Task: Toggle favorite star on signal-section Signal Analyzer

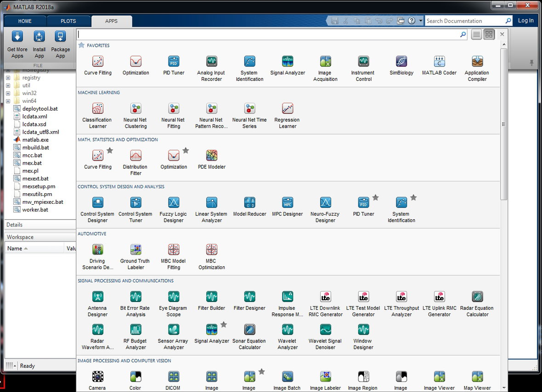Action: point(224,325)
